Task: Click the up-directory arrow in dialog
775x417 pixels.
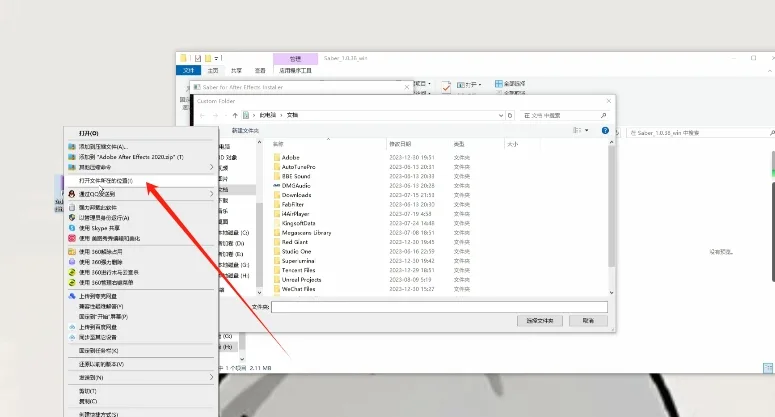Action: coord(235,115)
